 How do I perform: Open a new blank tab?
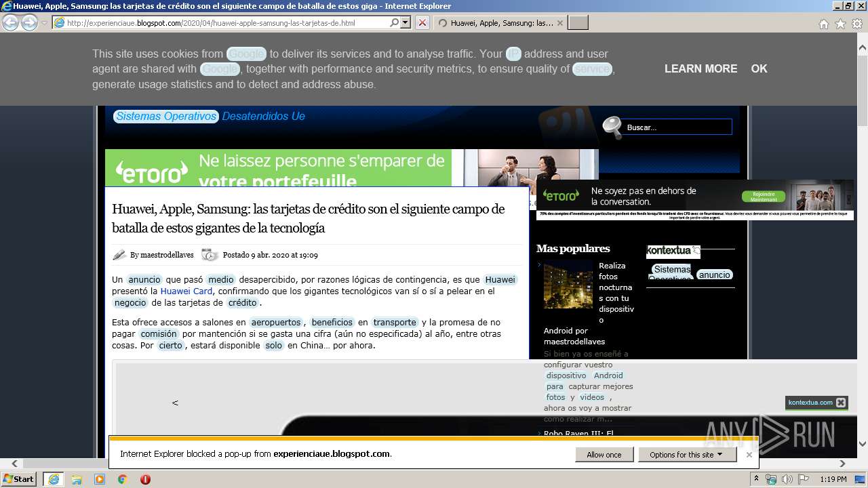[x=578, y=22]
